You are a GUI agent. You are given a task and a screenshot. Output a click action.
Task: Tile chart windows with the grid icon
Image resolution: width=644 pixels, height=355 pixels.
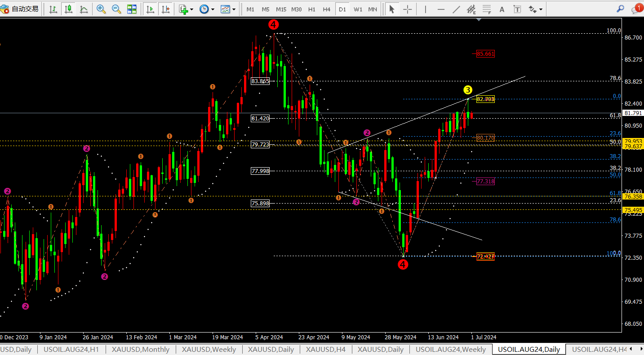click(x=132, y=9)
